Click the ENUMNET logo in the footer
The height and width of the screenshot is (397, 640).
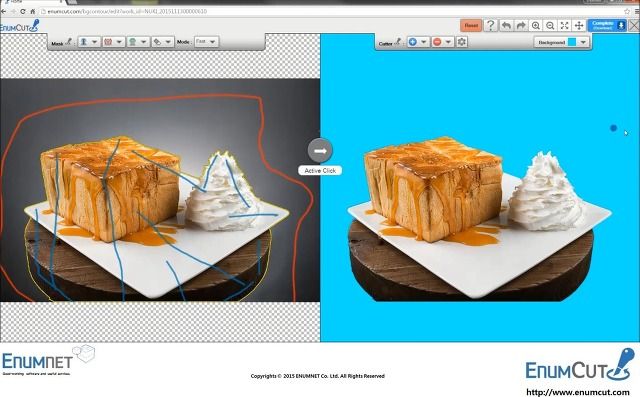tap(48, 360)
